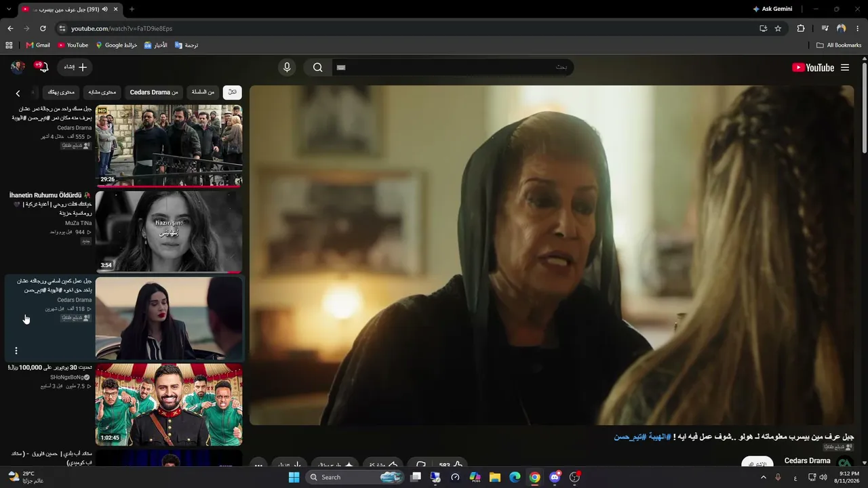Select the 'محتوى مشابه' filter chip
Screen dimensions: 868x488
coord(102,92)
